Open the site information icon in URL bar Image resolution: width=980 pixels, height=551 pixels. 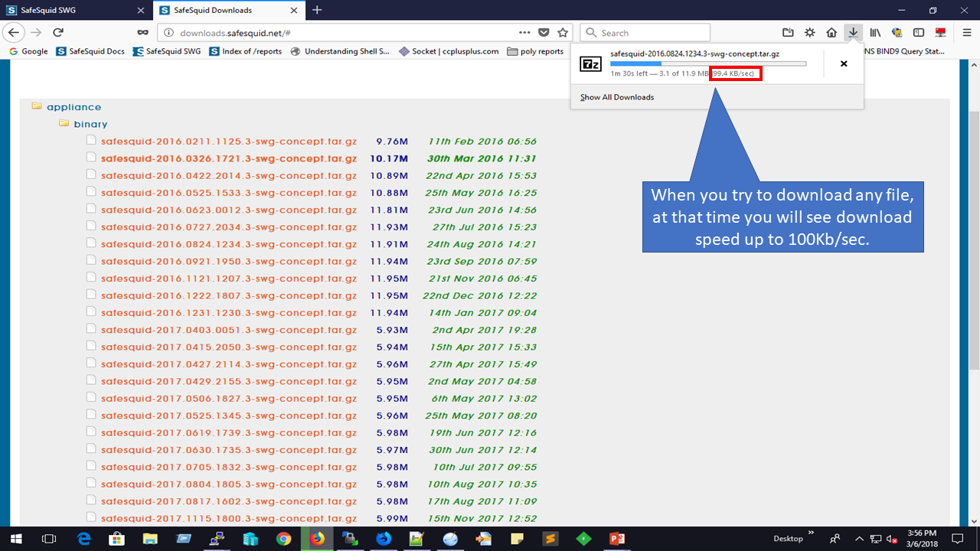coord(169,33)
